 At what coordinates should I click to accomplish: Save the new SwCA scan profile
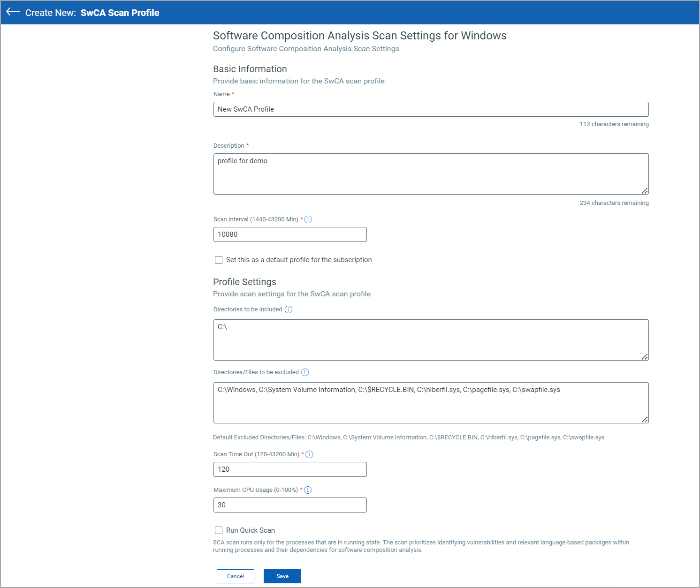click(282, 576)
